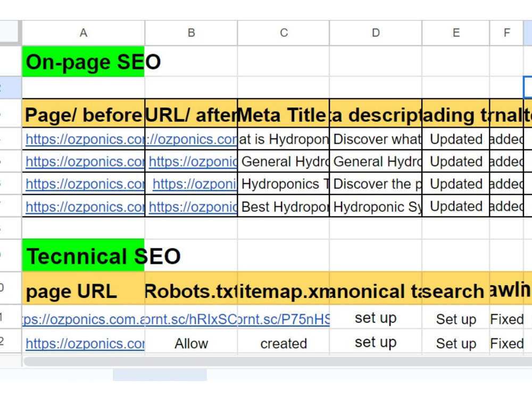Select the 'created' cell
Image resolution: width=532 pixels, height=399 pixels.
coord(284,342)
